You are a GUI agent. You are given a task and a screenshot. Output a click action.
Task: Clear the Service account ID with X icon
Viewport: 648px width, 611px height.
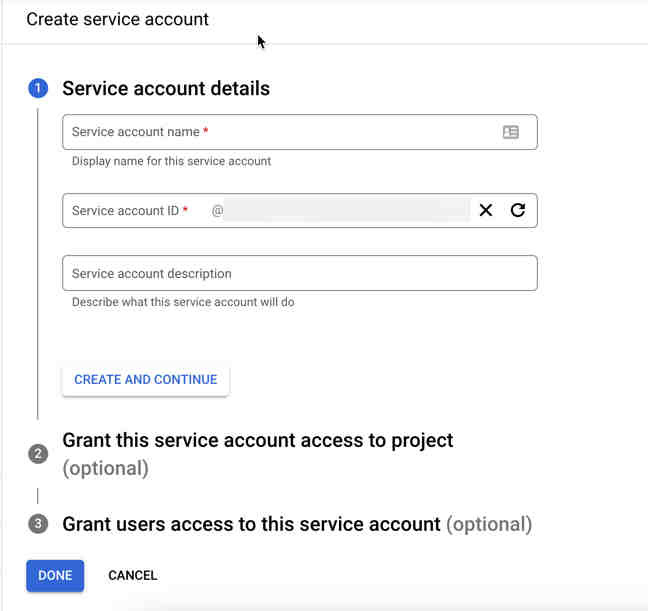coord(486,210)
